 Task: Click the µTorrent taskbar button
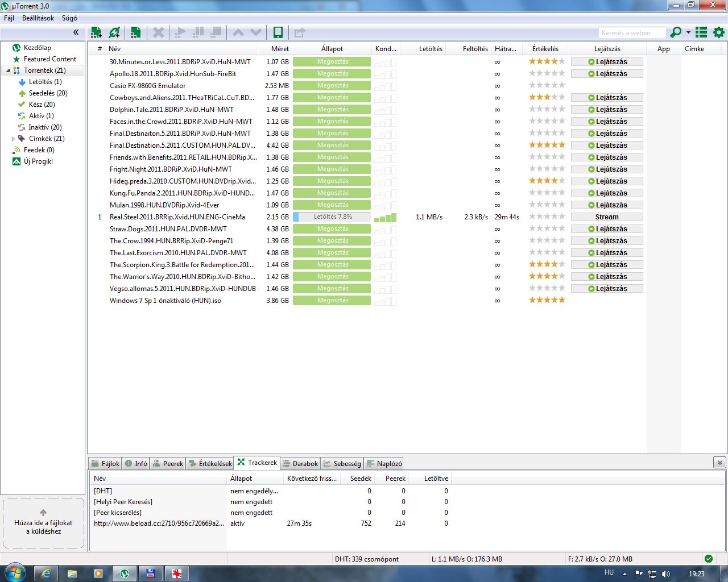[x=125, y=573]
